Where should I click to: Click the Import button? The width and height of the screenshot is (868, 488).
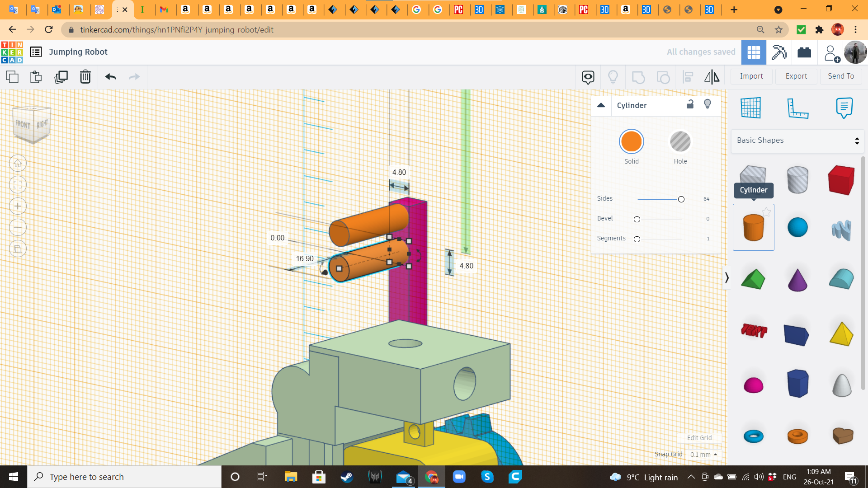751,76
